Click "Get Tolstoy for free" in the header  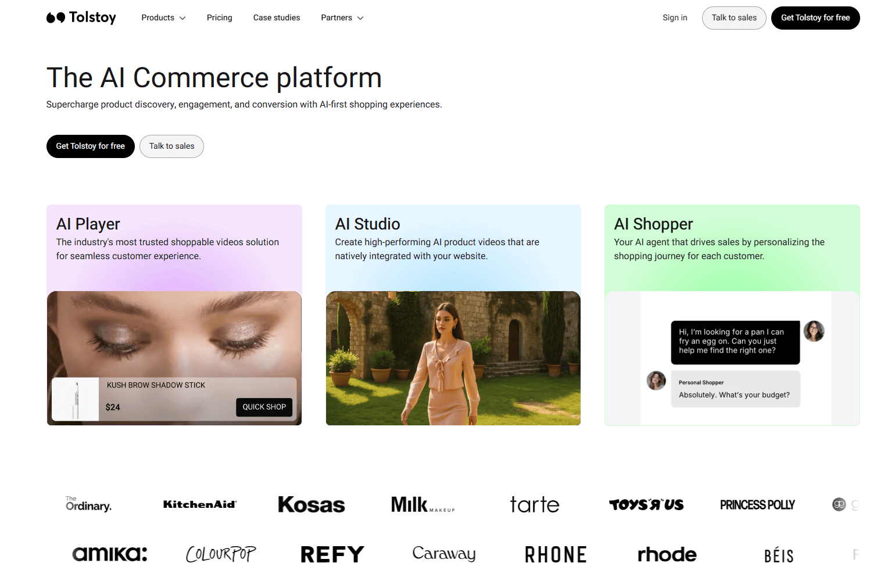(x=815, y=17)
